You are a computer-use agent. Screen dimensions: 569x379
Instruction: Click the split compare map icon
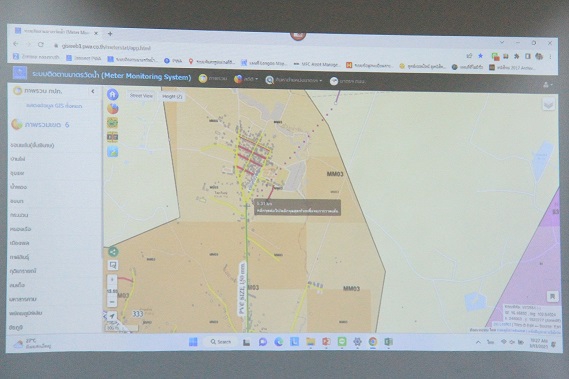[112, 137]
